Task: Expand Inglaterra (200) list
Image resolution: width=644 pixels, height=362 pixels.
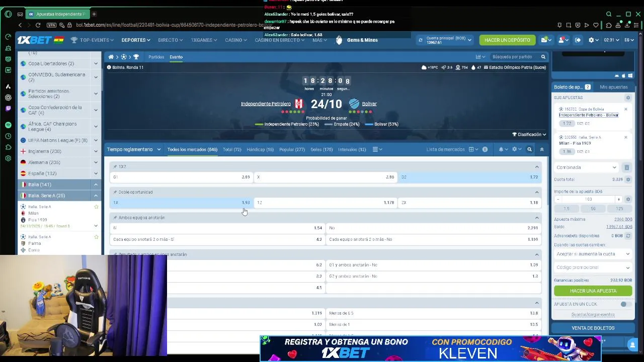Action: pos(96,151)
